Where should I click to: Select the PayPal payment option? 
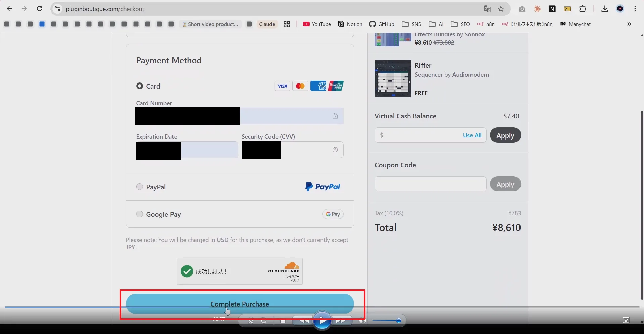(140, 187)
